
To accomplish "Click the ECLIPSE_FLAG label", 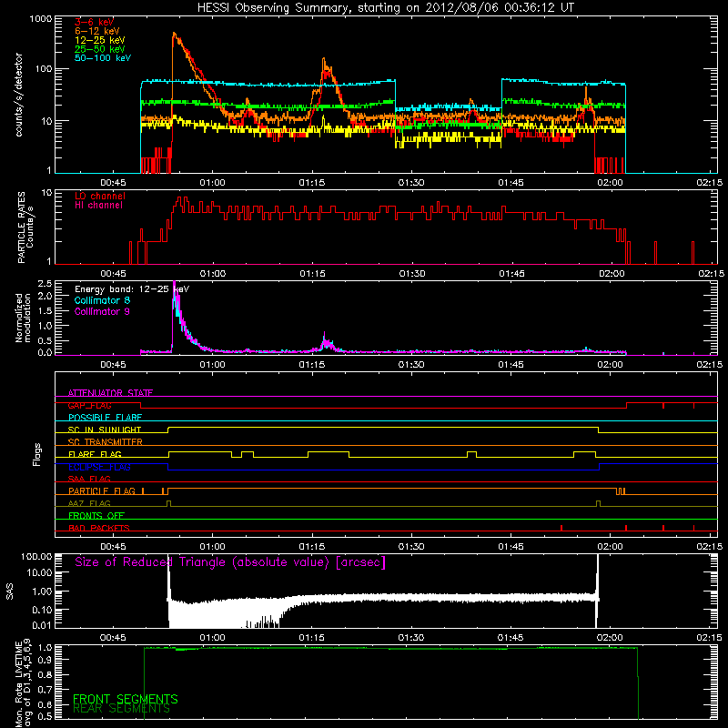I will click(x=99, y=467).
